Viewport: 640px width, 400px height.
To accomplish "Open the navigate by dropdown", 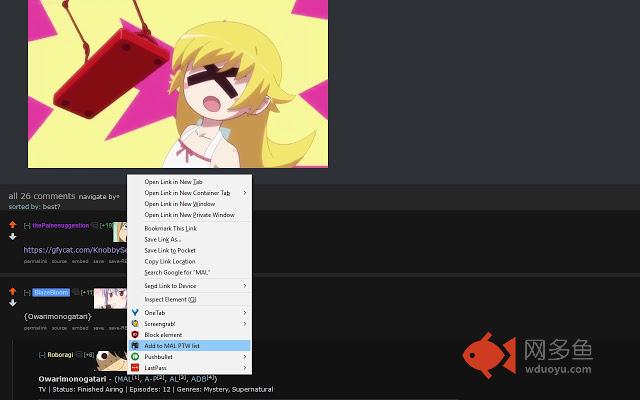I will pyautogui.click(x=99, y=197).
